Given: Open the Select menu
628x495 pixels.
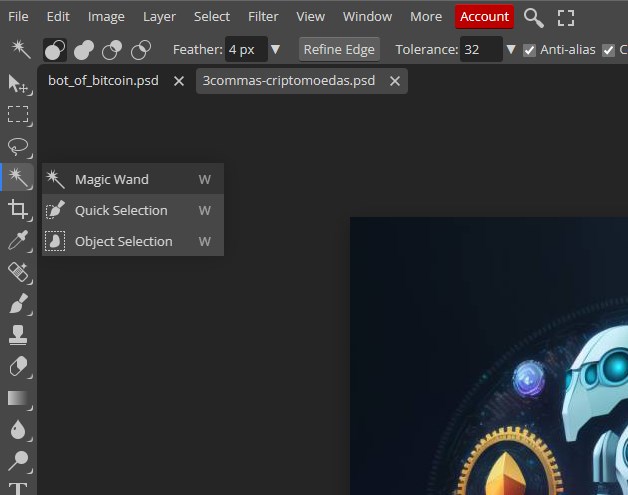Looking at the screenshot, I should pos(212,16).
